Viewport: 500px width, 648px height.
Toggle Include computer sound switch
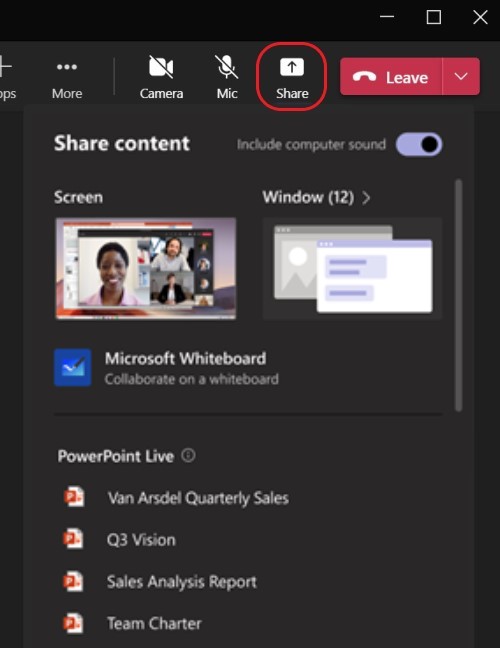point(419,144)
